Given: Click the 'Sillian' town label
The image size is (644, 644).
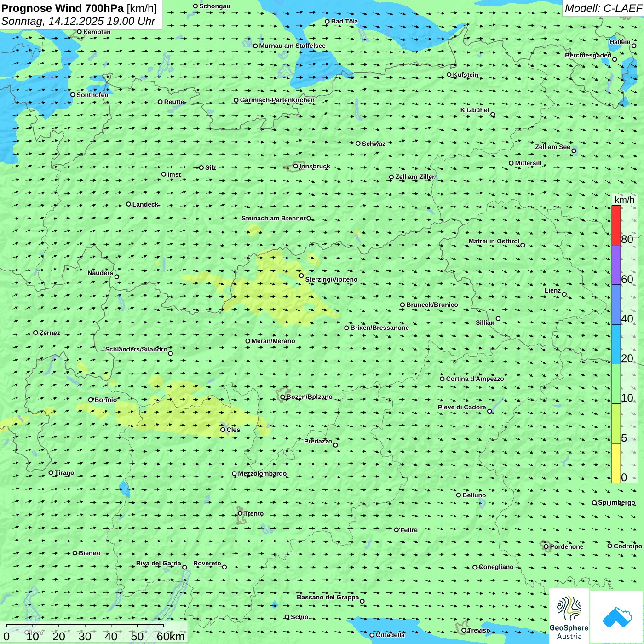Looking at the screenshot, I should tap(485, 322).
